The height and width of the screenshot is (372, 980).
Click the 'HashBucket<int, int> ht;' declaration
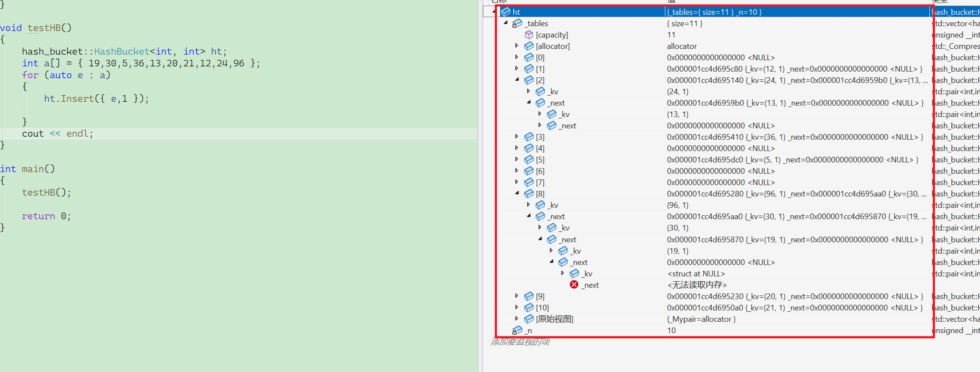[125, 52]
